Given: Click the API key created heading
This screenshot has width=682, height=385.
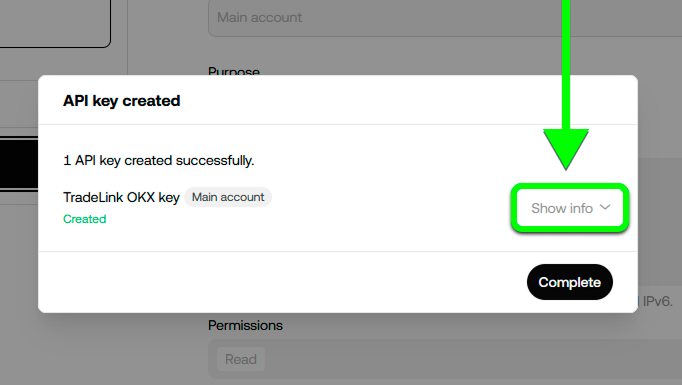Looking at the screenshot, I should pos(121,100).
